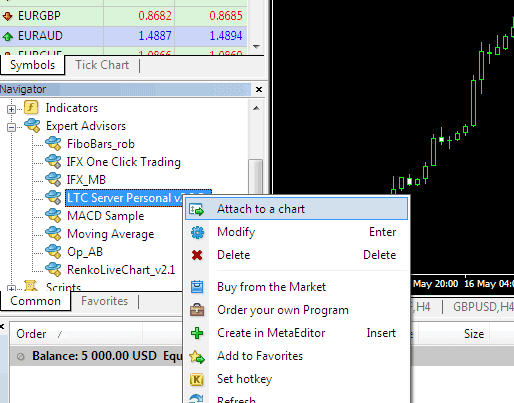Switch to the Tick Chart tab
Viewport: 514px width, 403px height.
[102, 65]
